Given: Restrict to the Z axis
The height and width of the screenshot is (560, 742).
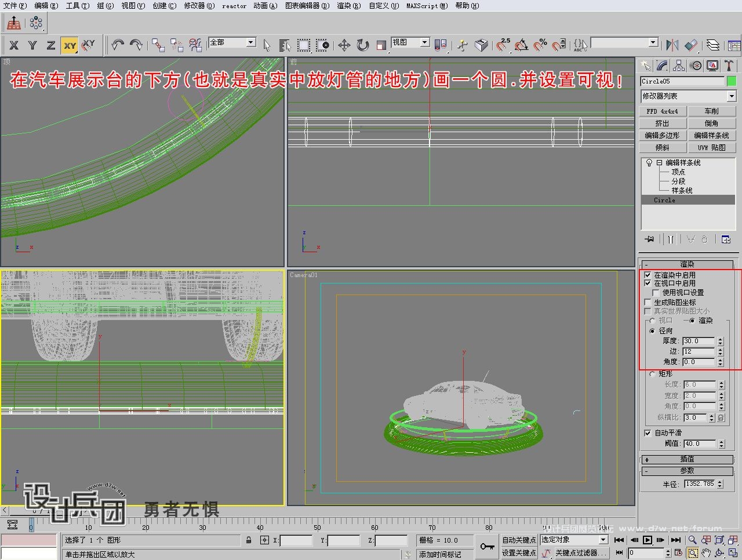Looking at the screenshot, I should tap(51, 45).
